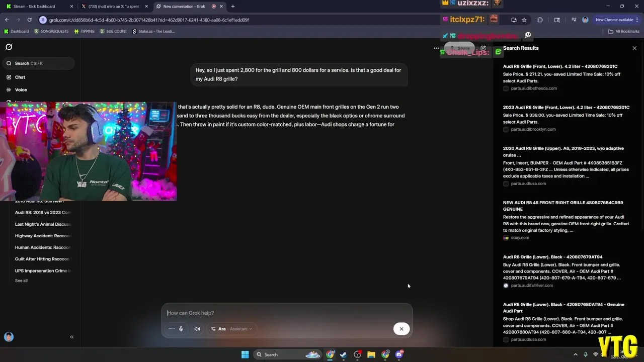Click the new chat compose icon
The width and height of the screenshot is (644, 362).
point(483,48)
